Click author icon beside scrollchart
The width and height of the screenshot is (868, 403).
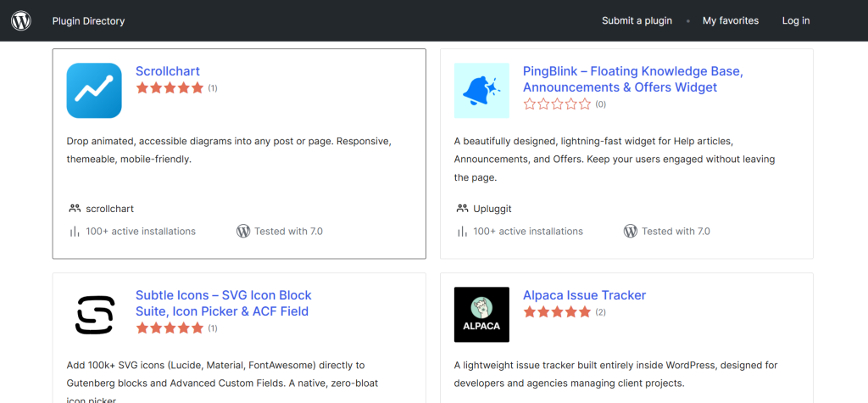click(75, 209)
